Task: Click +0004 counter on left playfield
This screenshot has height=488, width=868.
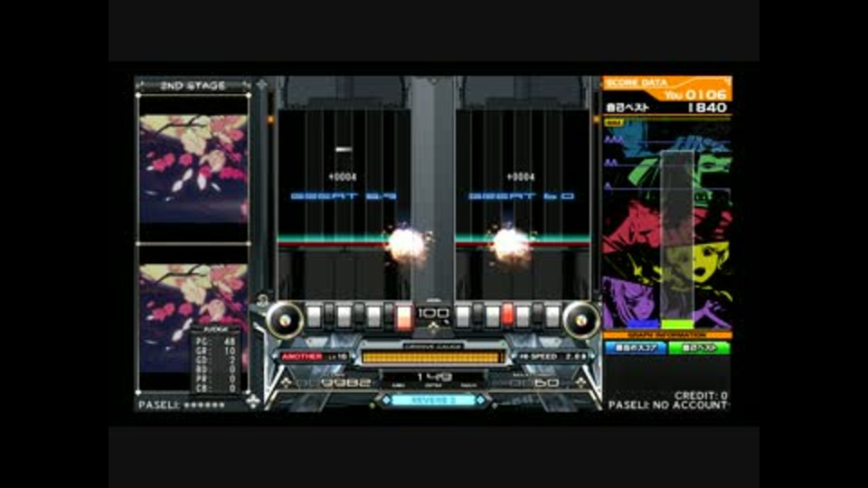Action: pos(343,177)
